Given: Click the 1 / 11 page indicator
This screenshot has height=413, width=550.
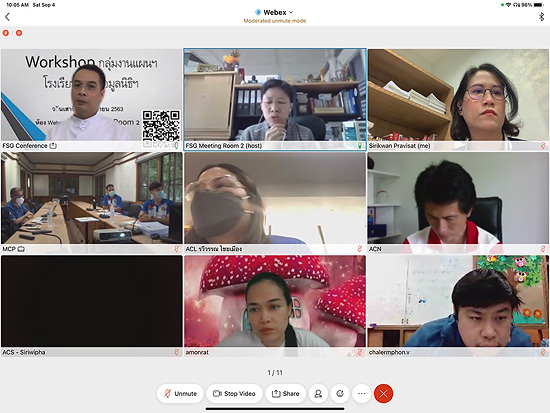Looking at the screenshot, I should click(275, 372).
